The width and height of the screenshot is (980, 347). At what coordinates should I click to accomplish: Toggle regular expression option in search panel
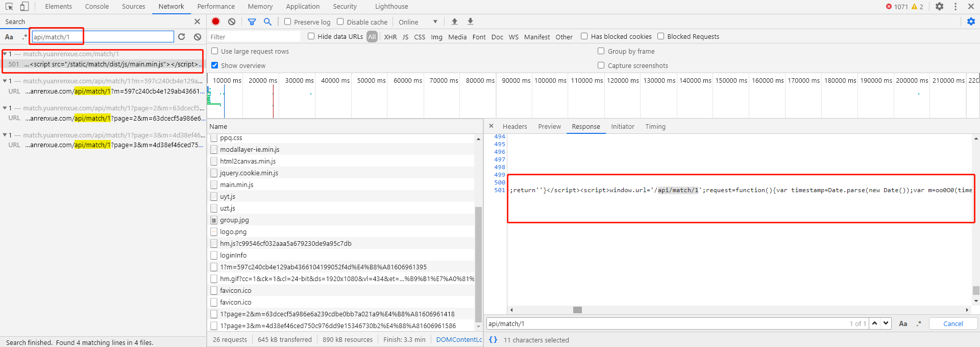(x=24, y=37)
